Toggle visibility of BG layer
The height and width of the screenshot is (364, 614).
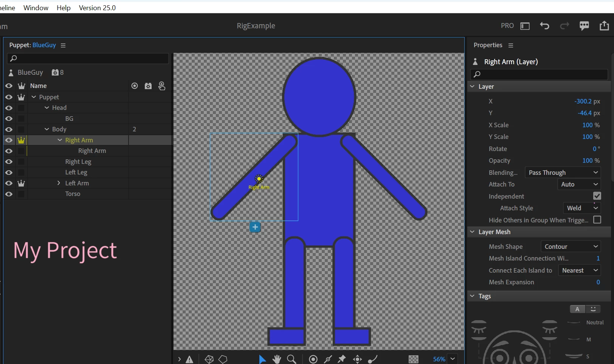9,119
